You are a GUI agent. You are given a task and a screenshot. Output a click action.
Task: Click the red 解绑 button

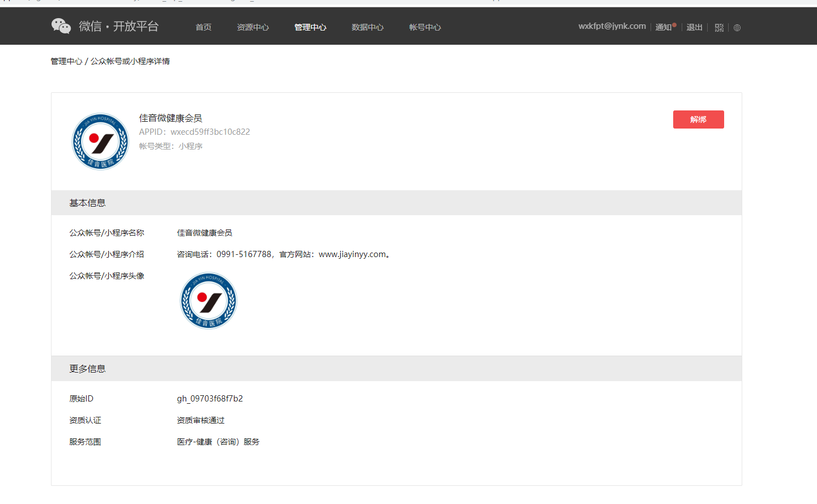click(699, 119)
